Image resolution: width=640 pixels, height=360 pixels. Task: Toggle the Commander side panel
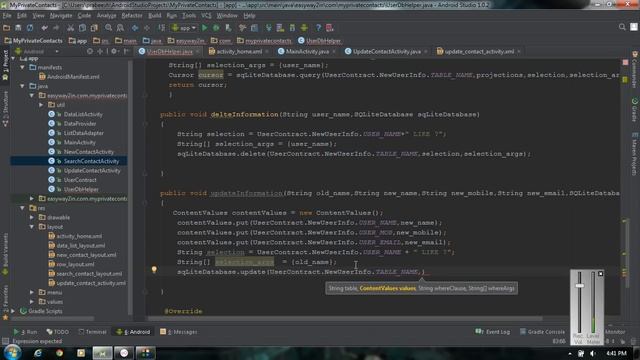(635, 69)
